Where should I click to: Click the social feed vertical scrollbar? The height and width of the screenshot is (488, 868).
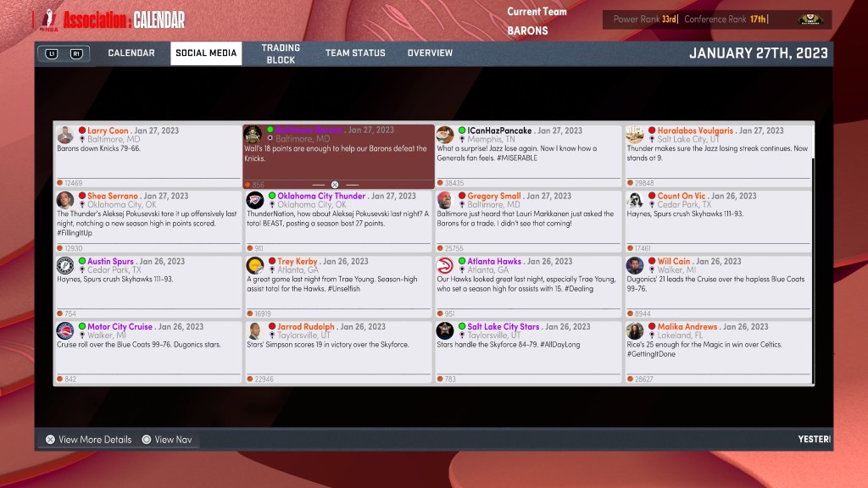pyautogui.click(x=813, y=254)
